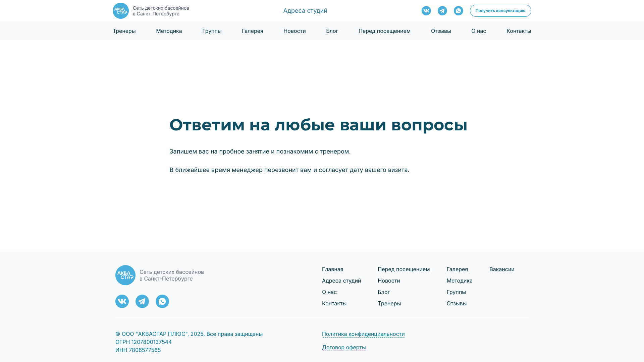Open the footer WhatsApp social icon
The image size is (644, 362).
coord(162,301)
